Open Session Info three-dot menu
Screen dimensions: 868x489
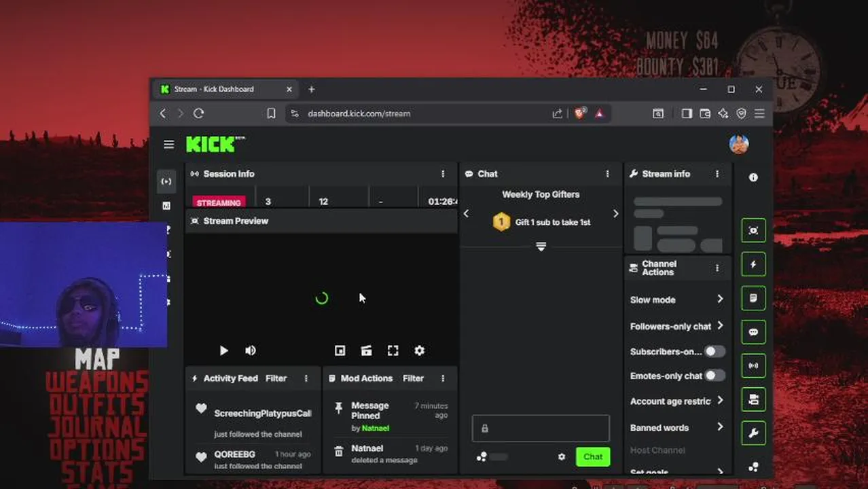pyautogui.click(x=443, y=174)
